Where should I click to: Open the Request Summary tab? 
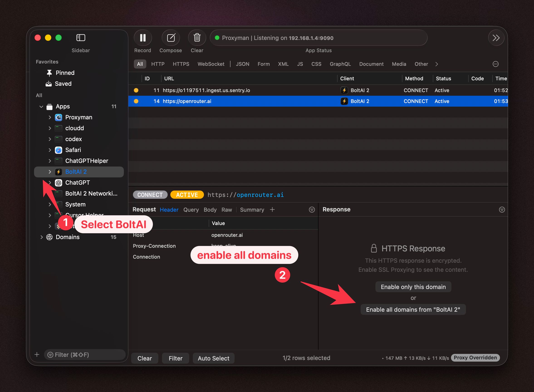click(252, 210)
